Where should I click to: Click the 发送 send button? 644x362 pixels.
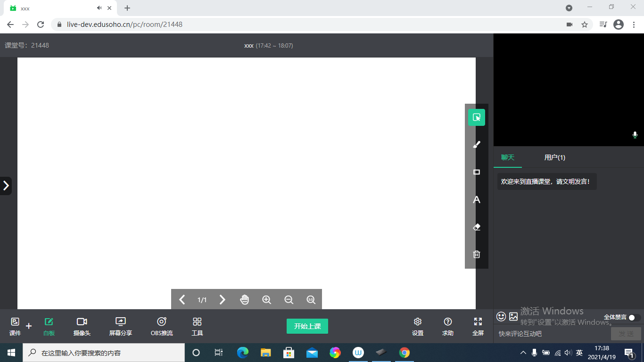[x=626, y=334]
